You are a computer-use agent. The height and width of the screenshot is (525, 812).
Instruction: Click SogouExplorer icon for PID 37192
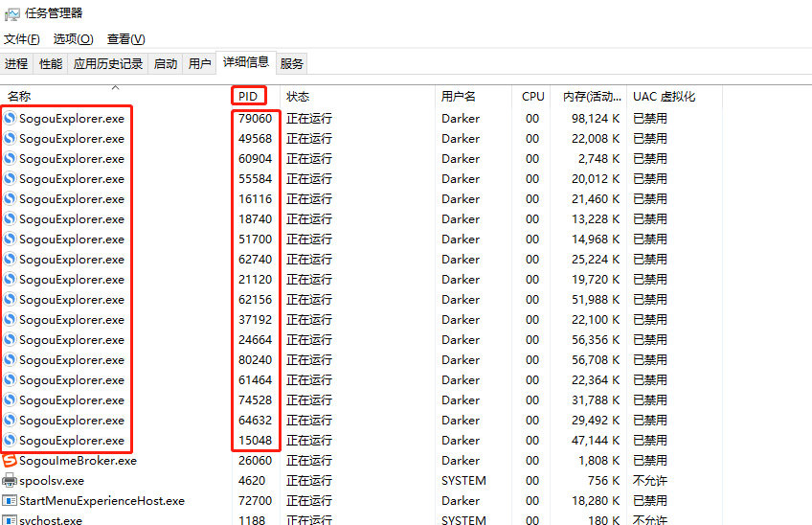click(10, 319)
